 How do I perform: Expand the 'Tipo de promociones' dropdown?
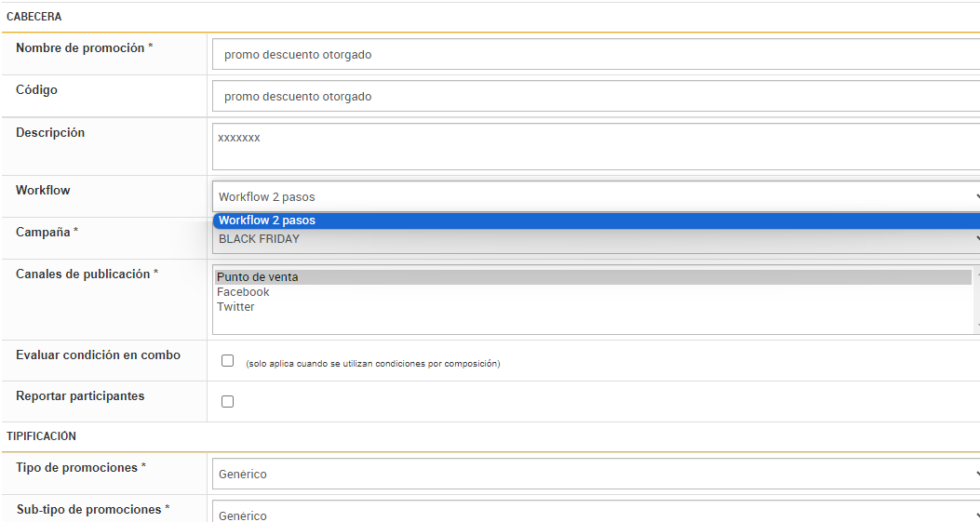tap(596, 474)
